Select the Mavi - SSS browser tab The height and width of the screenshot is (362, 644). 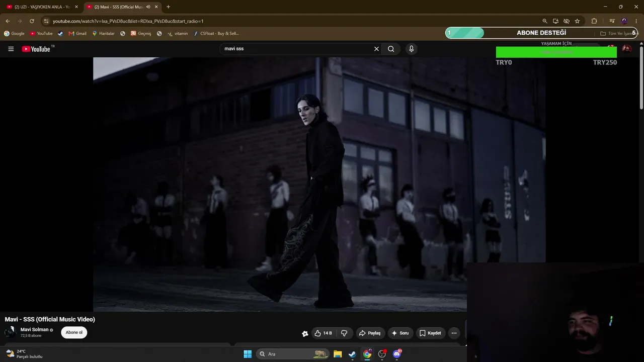click(122, 7)
